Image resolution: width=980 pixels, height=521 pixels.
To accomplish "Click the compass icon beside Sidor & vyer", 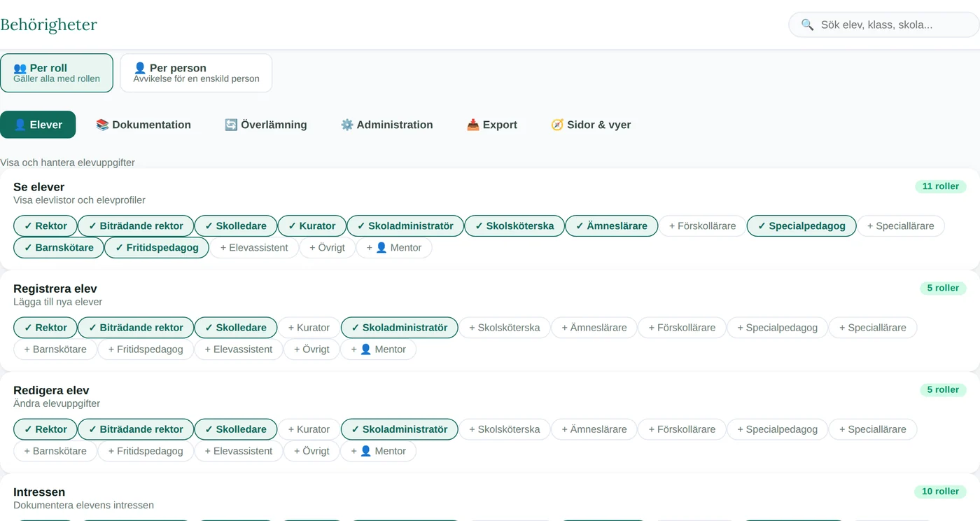I will [557, 125].
